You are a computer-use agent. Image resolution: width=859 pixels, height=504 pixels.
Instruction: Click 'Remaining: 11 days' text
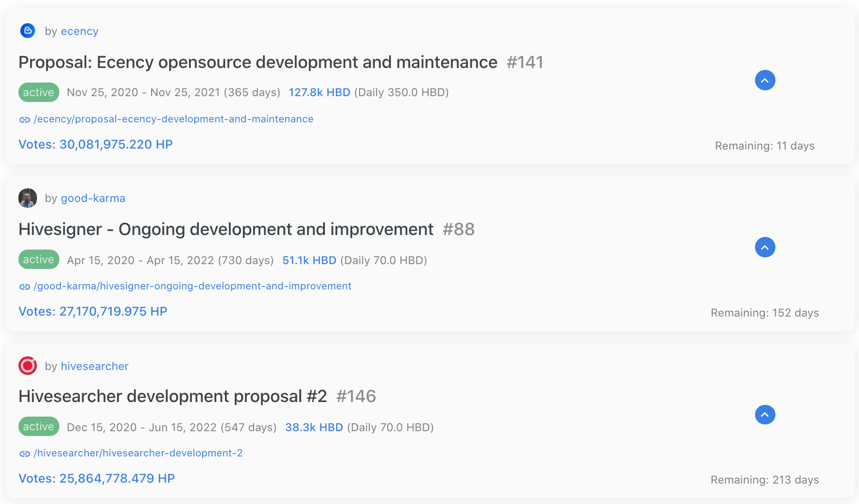[765, 146]
